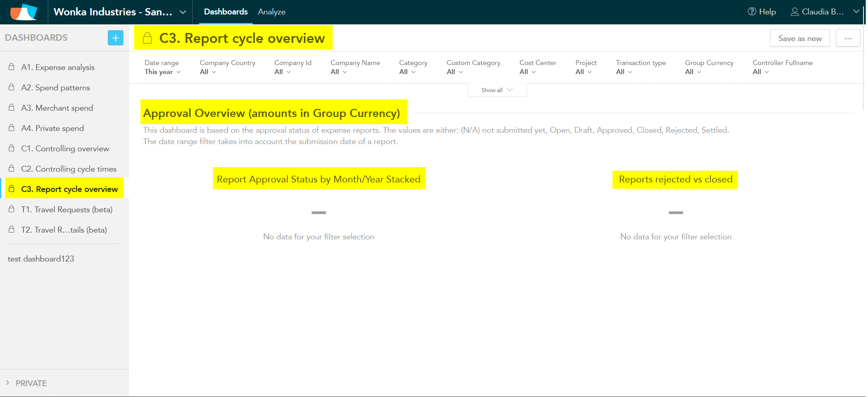Expand the Wonka Industries company selector
Viewport: 868px width, 397px height.
pyautogui.click(x=183, y=12)
